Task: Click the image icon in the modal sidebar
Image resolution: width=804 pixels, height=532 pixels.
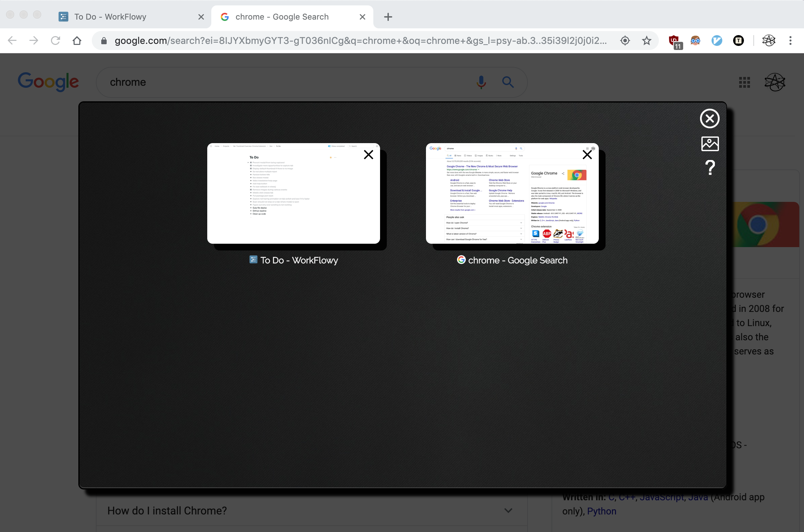Action: coord(710,144)
